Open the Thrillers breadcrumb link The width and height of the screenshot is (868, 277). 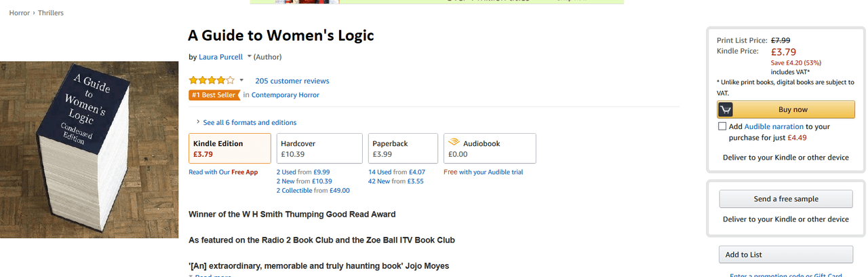pyautogui.click(x=51, y=13)
